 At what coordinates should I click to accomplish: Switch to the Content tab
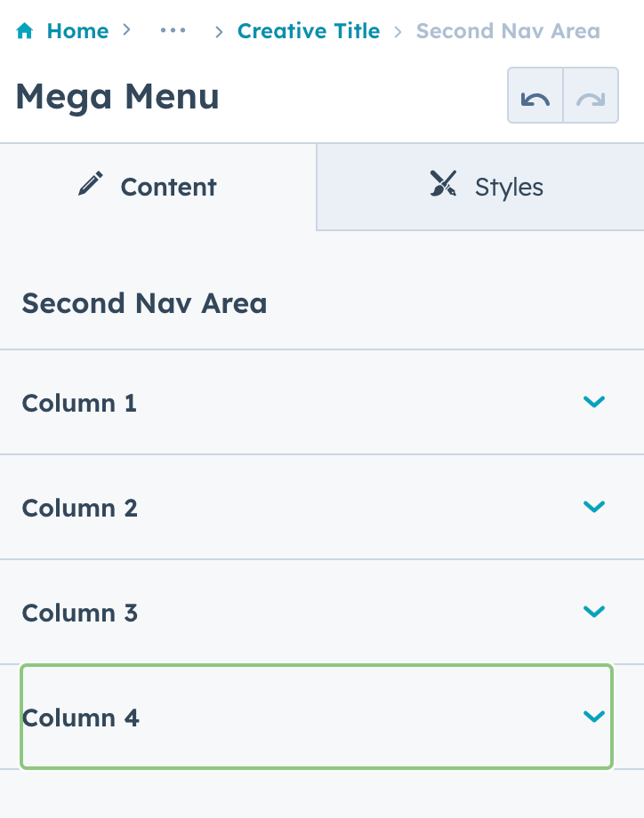click(x=158, y=187)
